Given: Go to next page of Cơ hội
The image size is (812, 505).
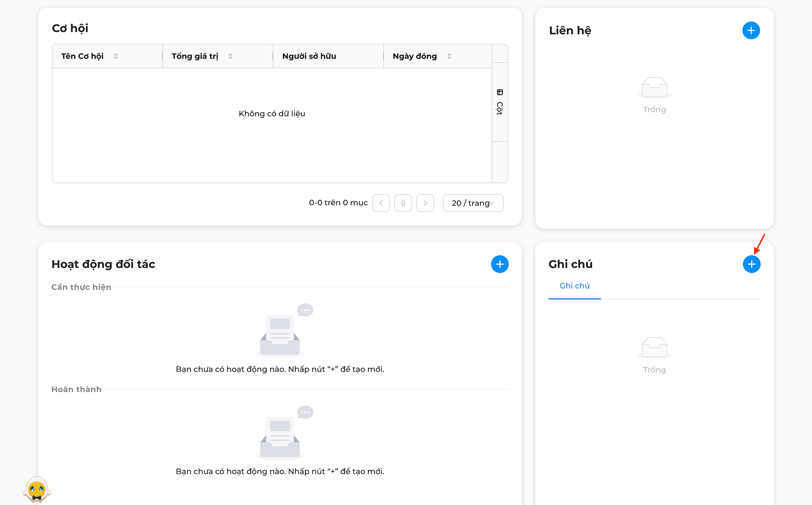Looking at the screenshot, I should click(425, 203).
